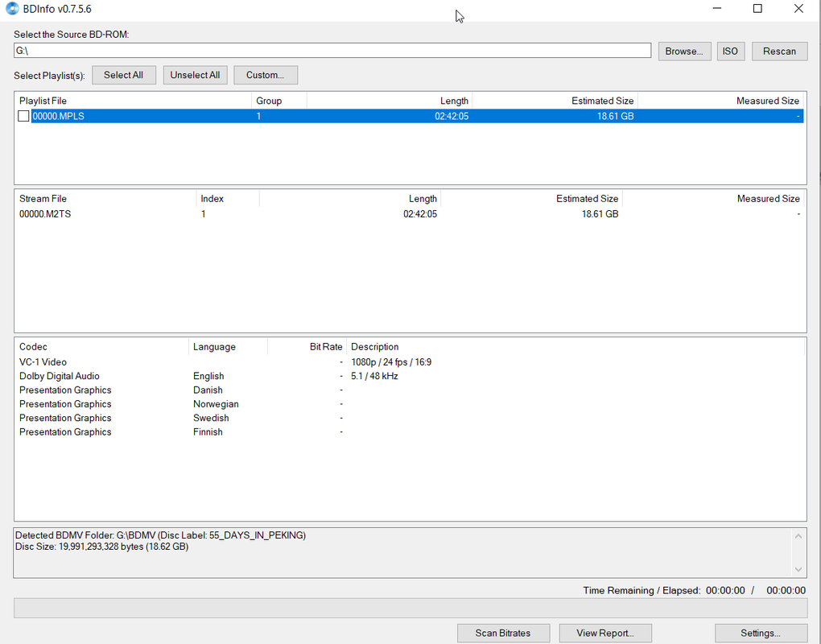
Task: Click the Bit Rate column header
Action: (307, 347)
